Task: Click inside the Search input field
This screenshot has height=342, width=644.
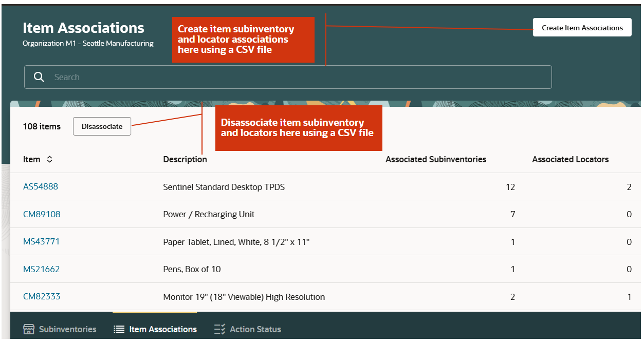Action: pyautogui.click(x=206, y=77)
